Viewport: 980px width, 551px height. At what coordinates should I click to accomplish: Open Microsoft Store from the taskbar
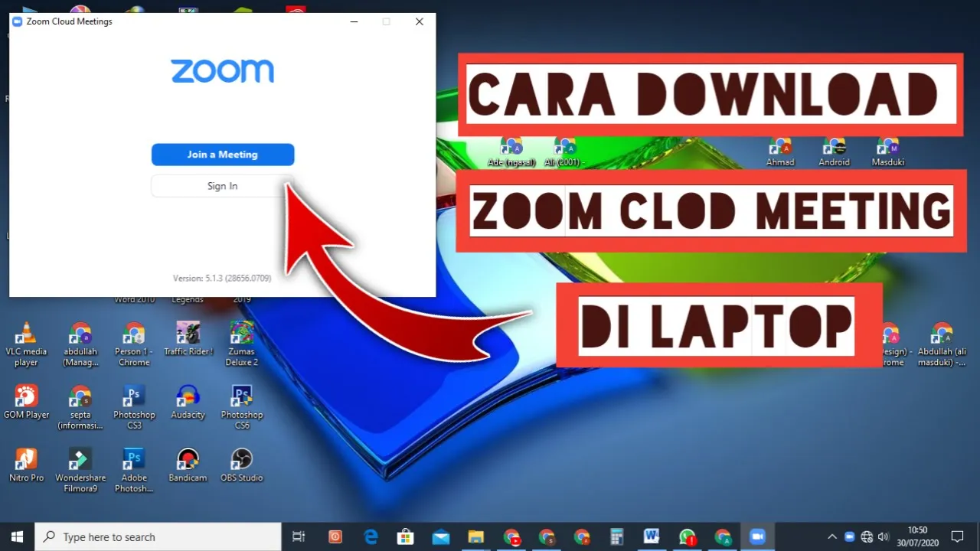[x=406, y=536]
